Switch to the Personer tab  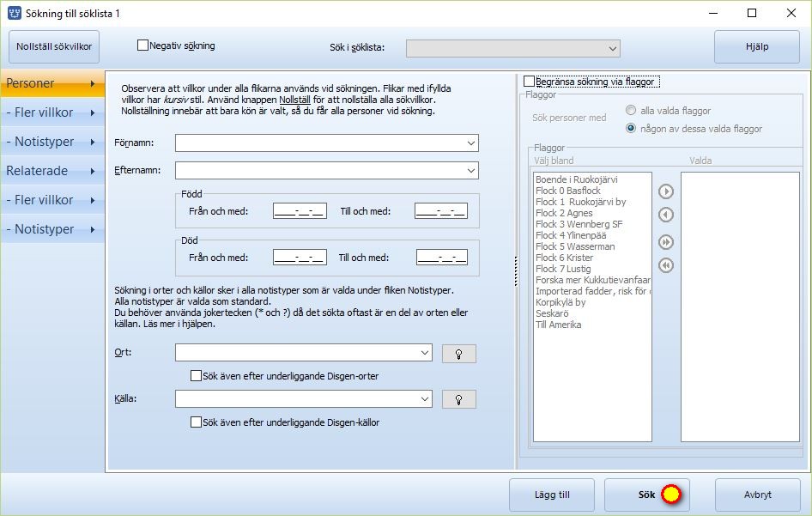(52, 83)
